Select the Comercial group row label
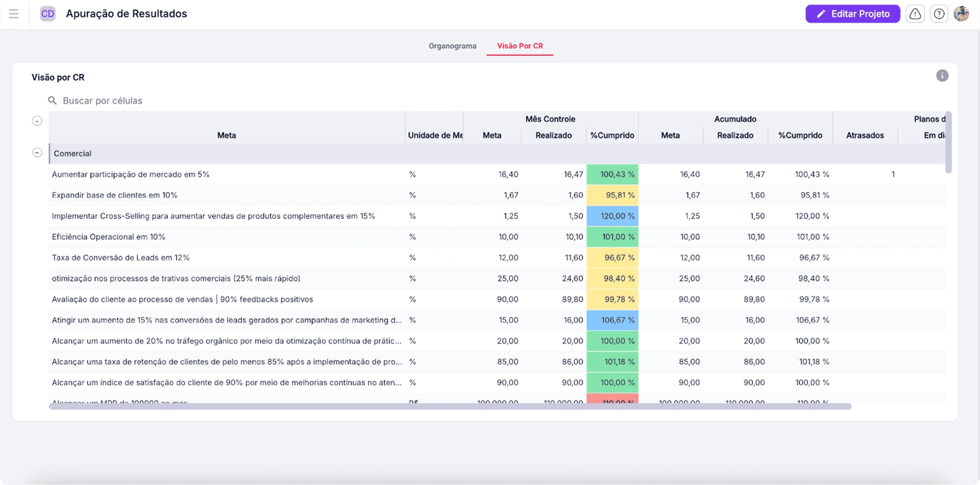Image resolution: width=980 pixels, height=485 pixels. (73, 154)
